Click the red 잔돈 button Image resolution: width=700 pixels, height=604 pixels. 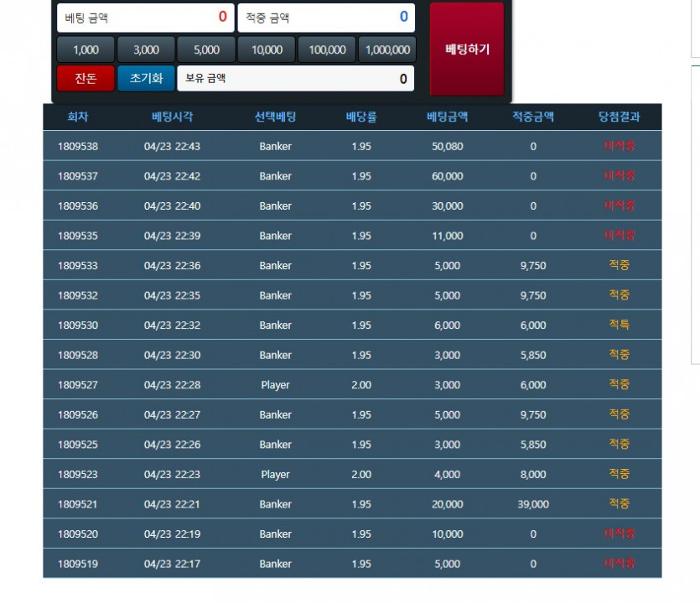pos(86,79)
